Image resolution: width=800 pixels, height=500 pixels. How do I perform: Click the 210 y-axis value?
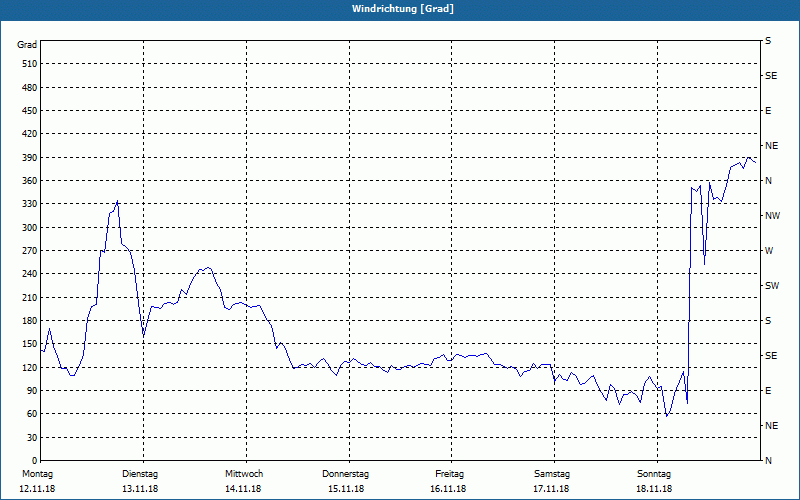pyautogui.click(x=30, y=297)
